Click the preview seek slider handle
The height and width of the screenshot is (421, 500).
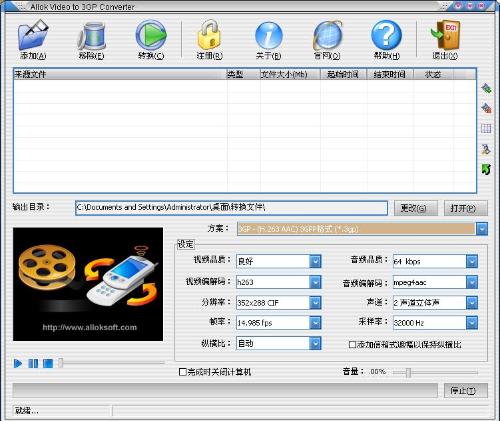coord(60,363)
